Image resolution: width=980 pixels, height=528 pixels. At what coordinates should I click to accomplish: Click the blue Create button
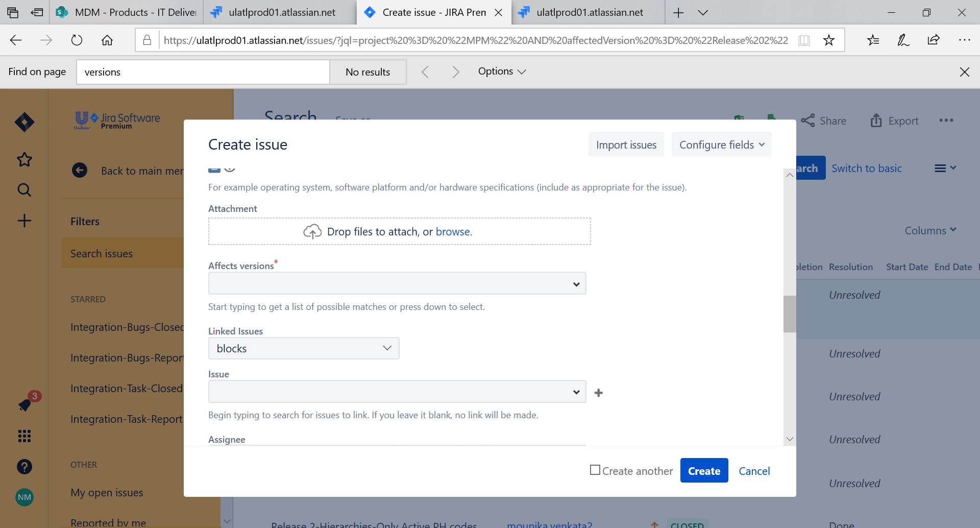(x=704, y=471)
